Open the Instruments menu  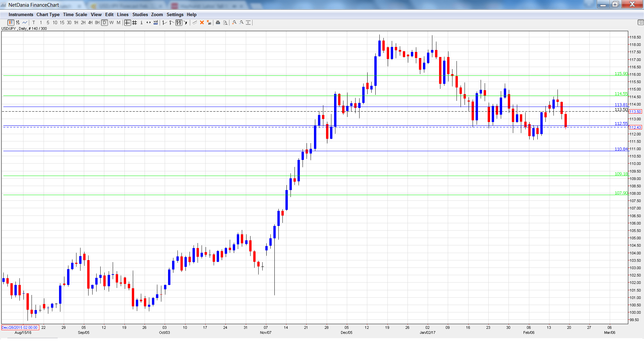click(21, 14)
